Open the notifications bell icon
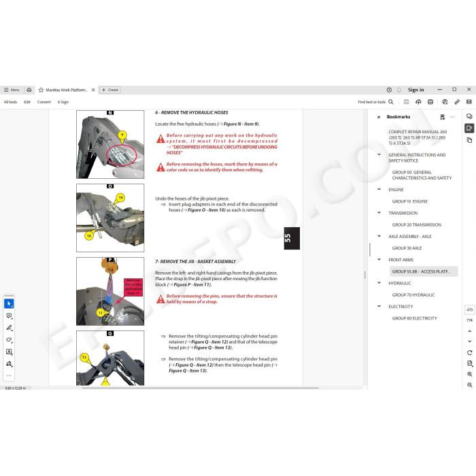The width and height of the screenshot is (476, 476). [399, 90]
